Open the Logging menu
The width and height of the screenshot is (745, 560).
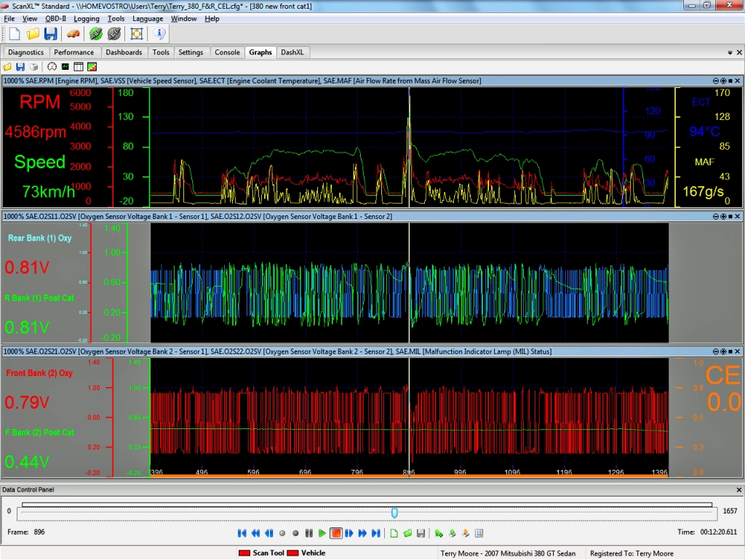click(x=87, y=18)
